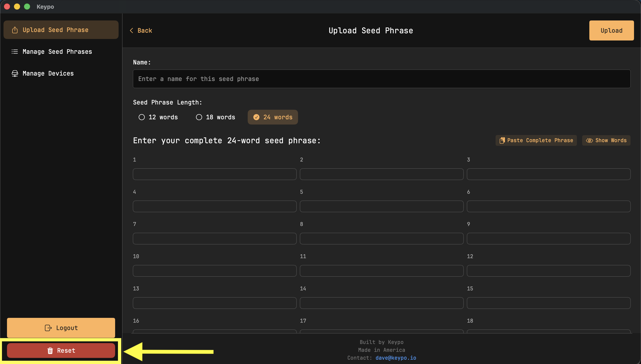Navigate to Manage Devices
This screenshot has height=364, width=641.
(48, 73)
